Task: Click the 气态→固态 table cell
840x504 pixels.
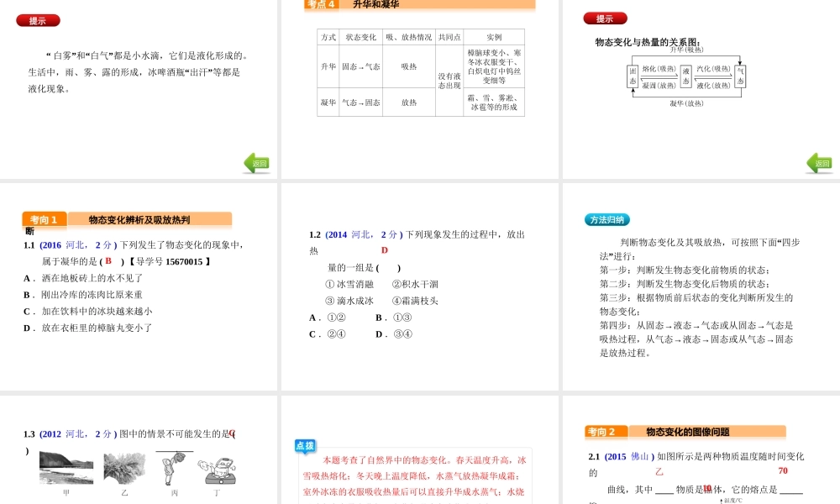Action: tap(360, 102)
